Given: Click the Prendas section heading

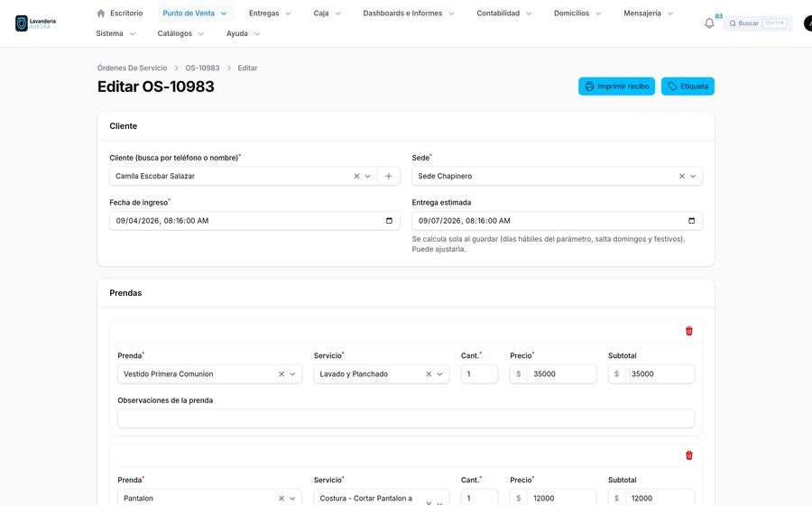Looking at the screenshot, I should pyautogui.click(x=125, y=293).
